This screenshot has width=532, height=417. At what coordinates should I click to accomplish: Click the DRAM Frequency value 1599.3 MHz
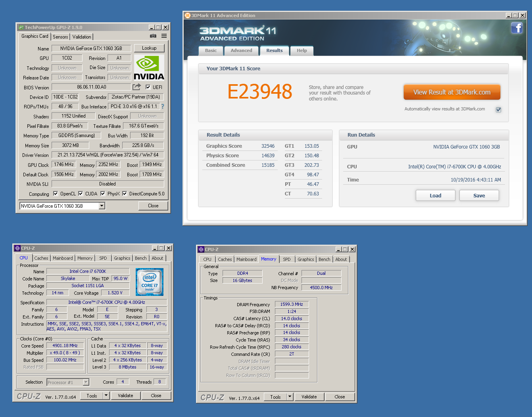pyautogui.click(x=292, y=304)
